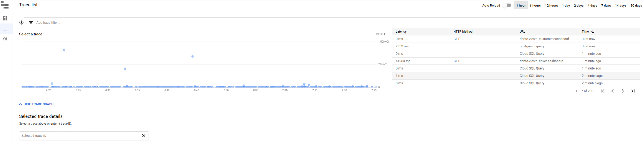The height and width of the screenshot is (141, 644).
Task: Jump to the last page of traces
Action: point(633,91)
